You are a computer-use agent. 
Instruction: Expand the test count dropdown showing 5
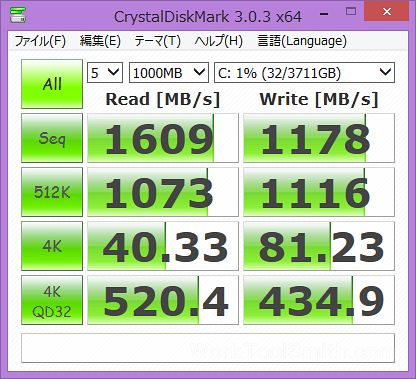[x=105, y=72]
